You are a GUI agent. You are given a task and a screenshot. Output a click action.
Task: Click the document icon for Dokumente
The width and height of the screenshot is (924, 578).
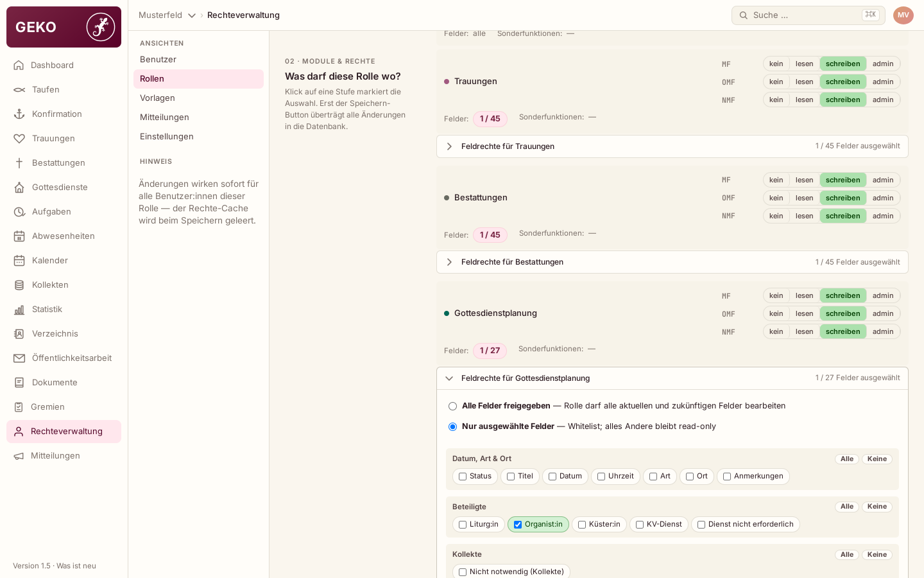(19, 383)
